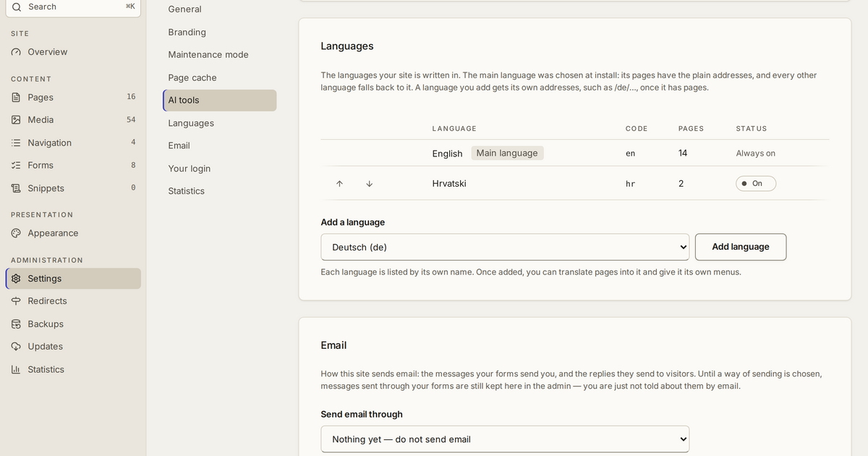Click the Media image icon
Viewport: 868px width, 456px height.
coord(16,120)
